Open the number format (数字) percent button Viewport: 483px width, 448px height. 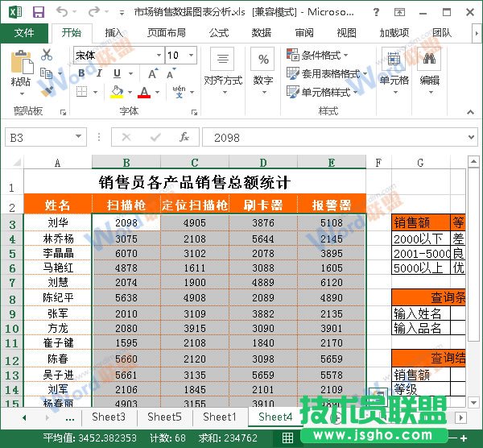pos(262,71)
